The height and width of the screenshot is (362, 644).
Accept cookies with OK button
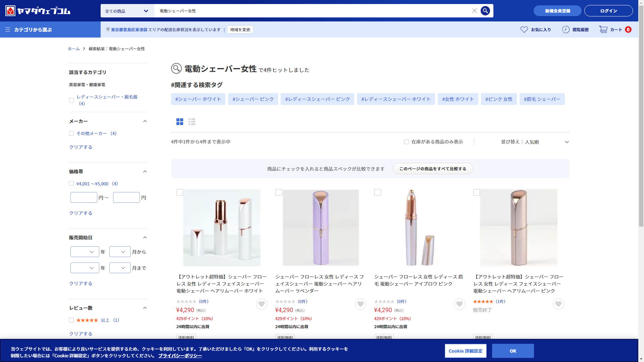[513, 351]
